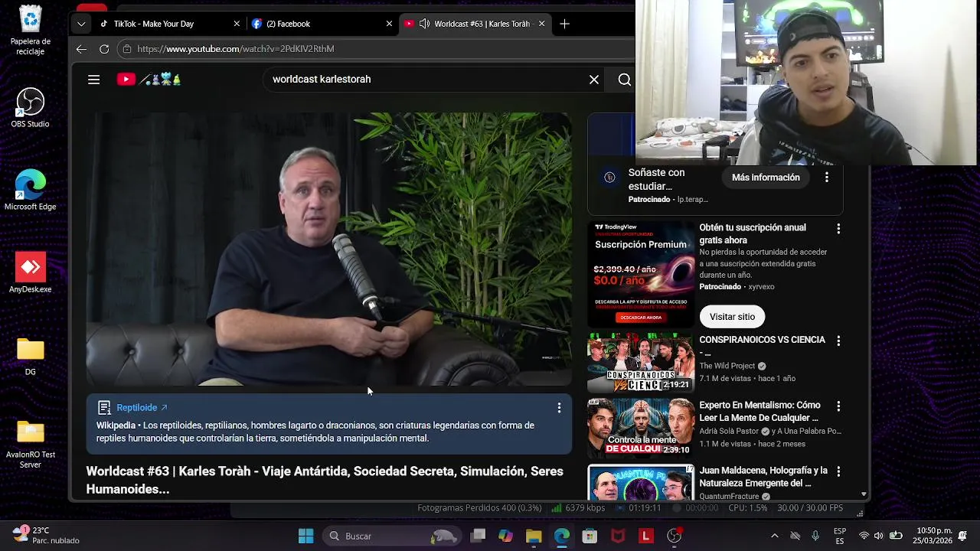Open Microsoft Store from the taskbar
The height and width of the screenshot is (551, 980).
tap(590, 536)
